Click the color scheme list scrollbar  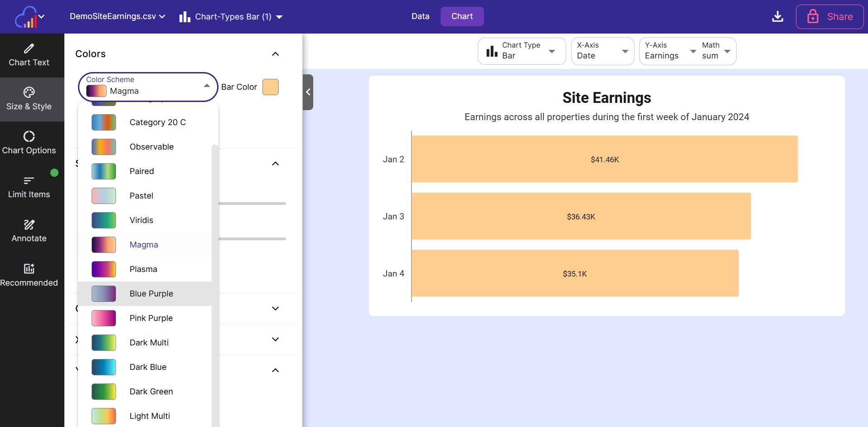tap(215, 286)
